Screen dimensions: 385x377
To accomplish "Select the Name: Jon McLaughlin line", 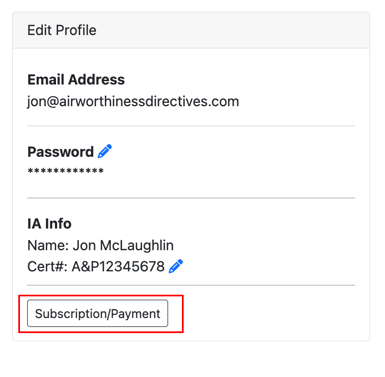I will pos(100,246).
